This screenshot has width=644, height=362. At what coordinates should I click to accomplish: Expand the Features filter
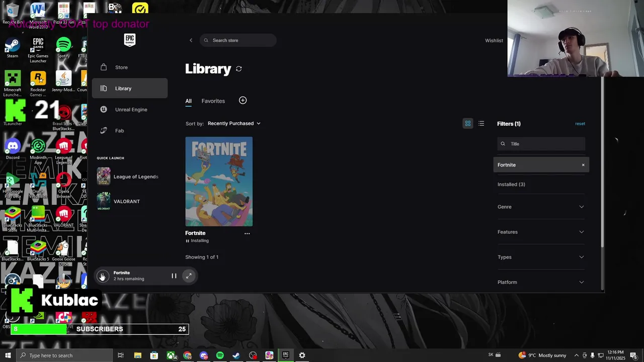541,232
